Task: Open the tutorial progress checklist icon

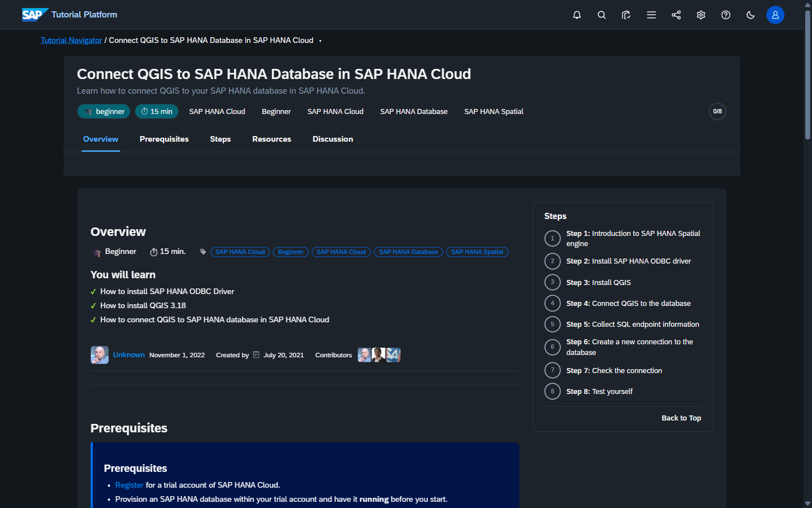Action: (x=626, y=15)
